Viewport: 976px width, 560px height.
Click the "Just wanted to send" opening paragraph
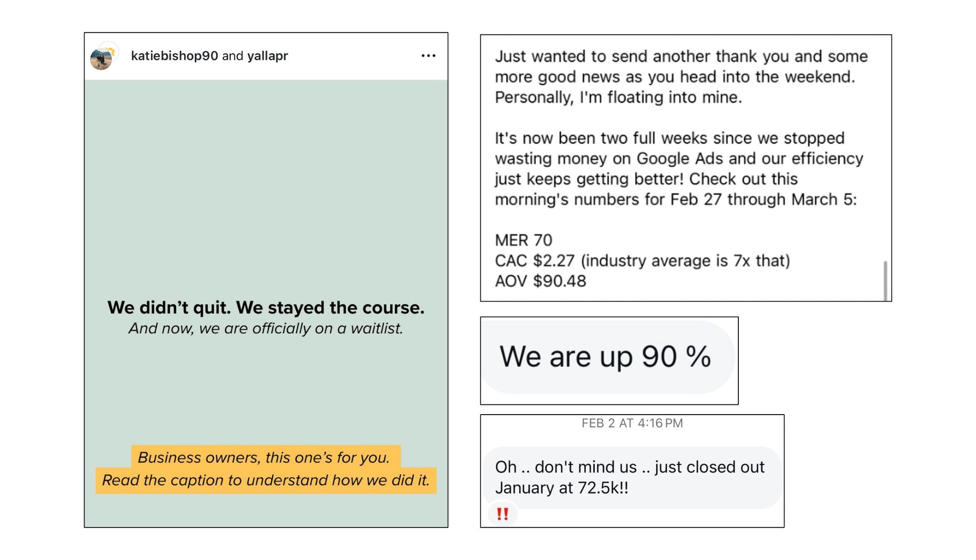coord(681,77)
